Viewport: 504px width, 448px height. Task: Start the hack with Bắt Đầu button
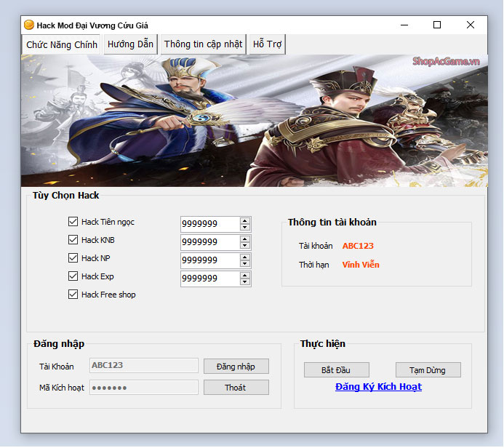[x=337, y=370]
